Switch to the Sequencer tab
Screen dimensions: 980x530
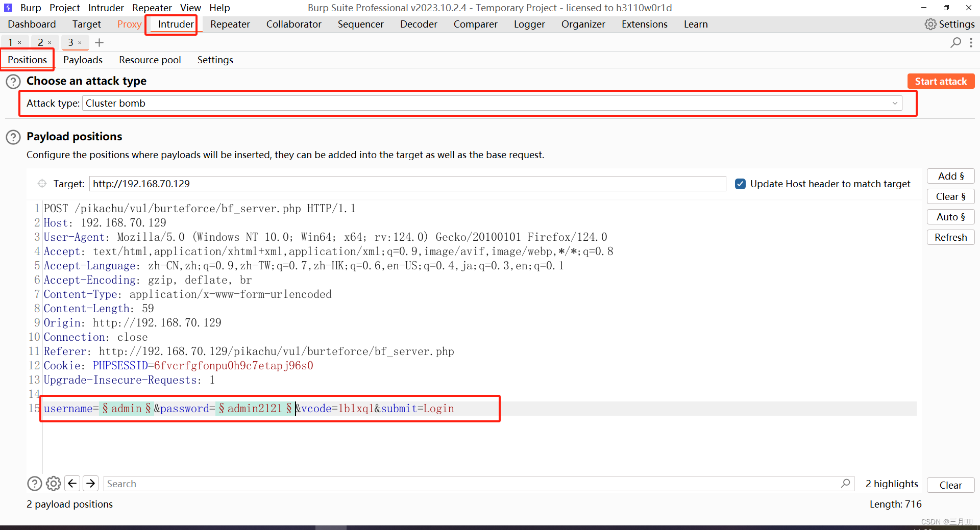pos(361,24)
